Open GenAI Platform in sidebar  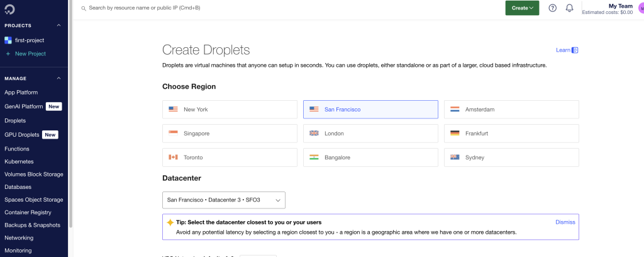pos(24,106)
